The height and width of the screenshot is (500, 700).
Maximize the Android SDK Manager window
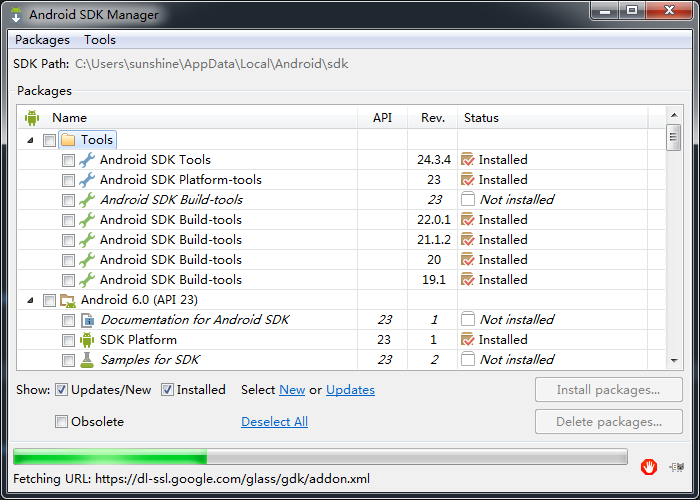tap(632, 11)
